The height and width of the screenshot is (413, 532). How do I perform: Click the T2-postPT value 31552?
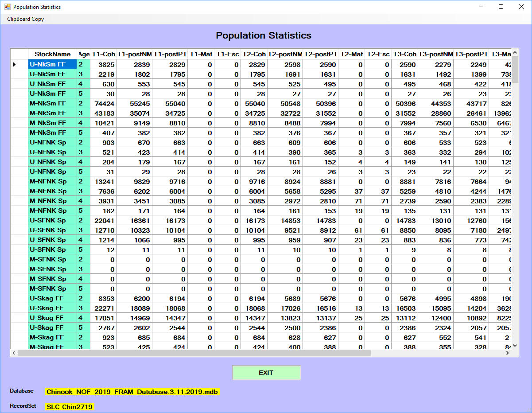click(x=320, y=113)
